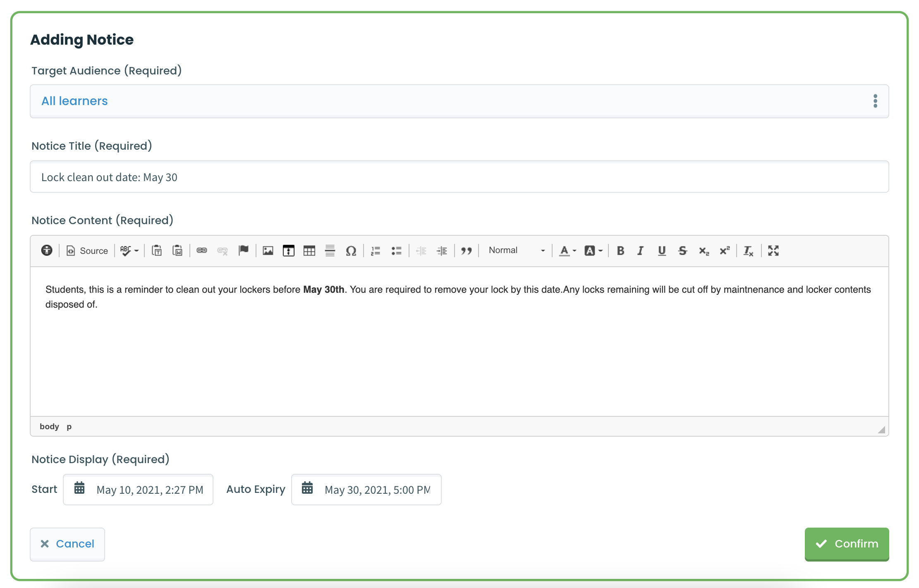Click the remove formatting icon
Screen dimensions: 919x588
[749, 251]
